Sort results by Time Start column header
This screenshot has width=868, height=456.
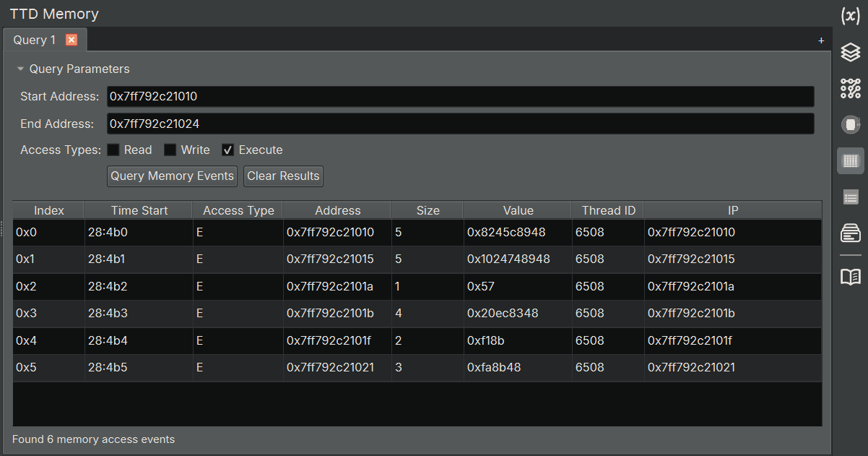point(139,211)
